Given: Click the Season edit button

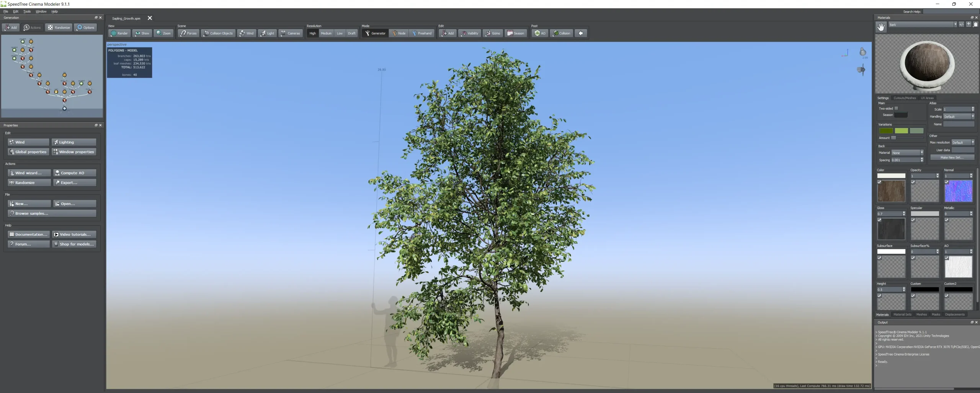Looking at the screenshot, I should click(516, 33).
